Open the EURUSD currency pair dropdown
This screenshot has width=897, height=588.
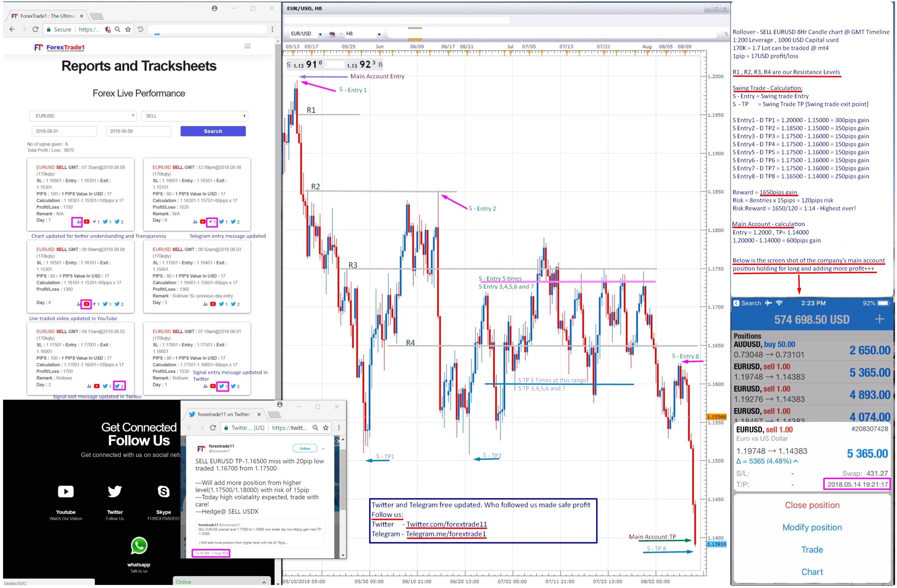click(x=83, y=116)
